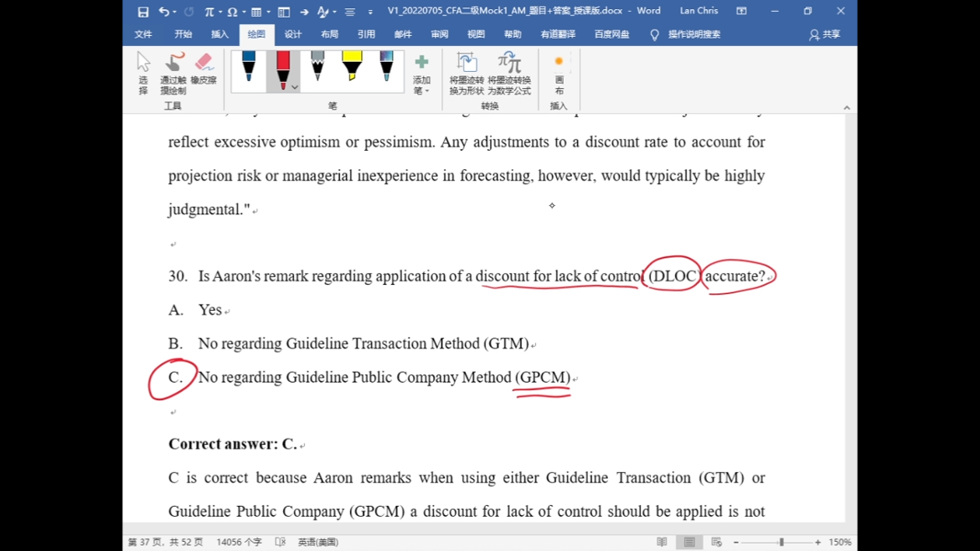The height and width of the screenshot is (551, 980).
Task: Expand the symbol dropdown arrow
Action: (x=244, y=11)
